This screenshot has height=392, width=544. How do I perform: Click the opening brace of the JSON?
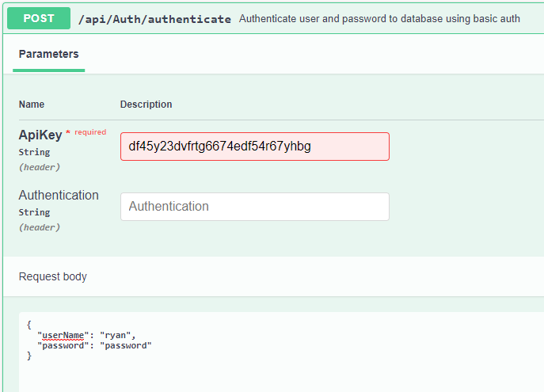click(29, 325)
